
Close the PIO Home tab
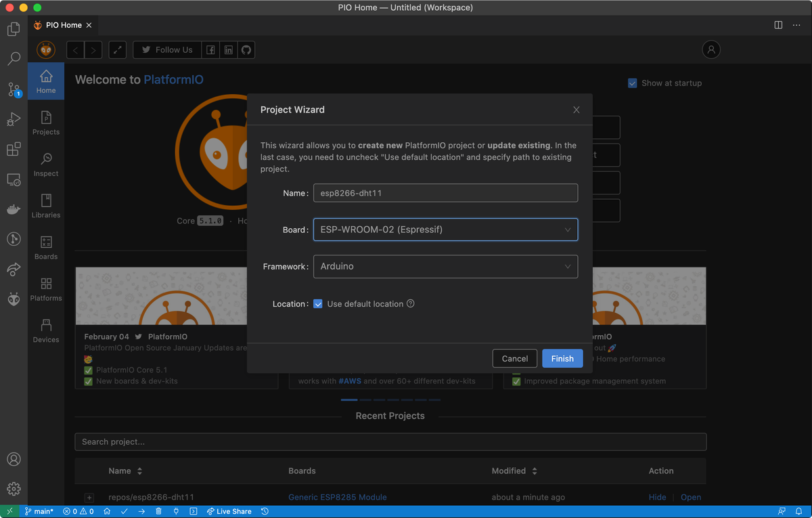[x=89, y=25]
